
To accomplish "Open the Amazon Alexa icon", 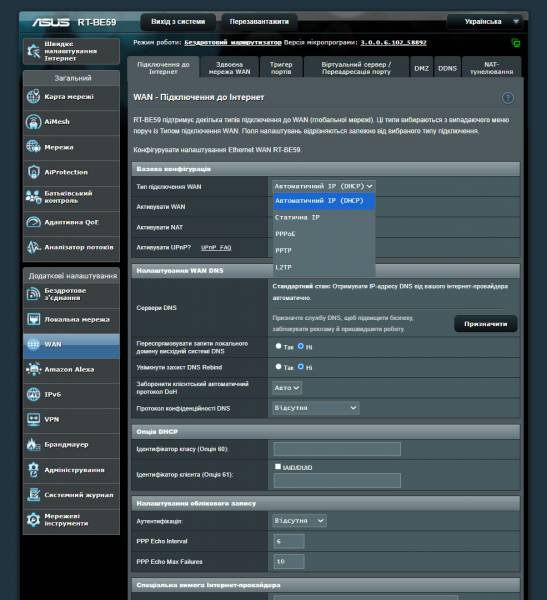I will click(33, 369).
